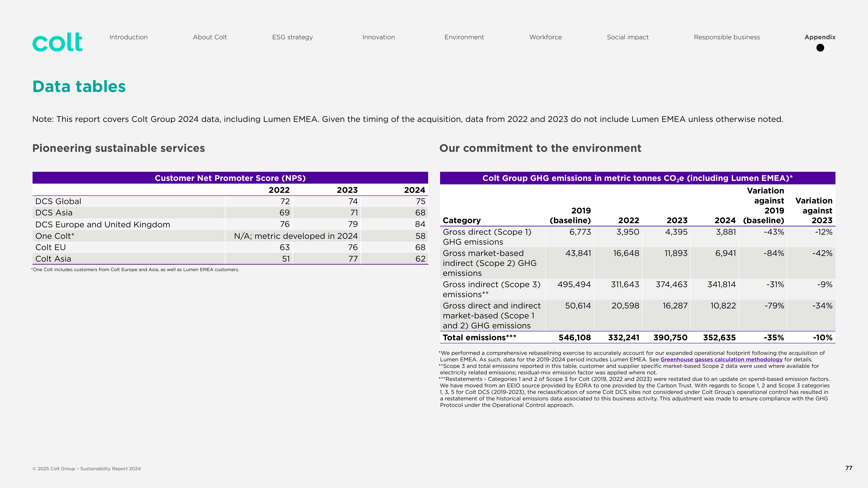Open the Greenhouse gasses calculation methodology link
This screenshot has height=488, width=868.
tap(722, 359)
